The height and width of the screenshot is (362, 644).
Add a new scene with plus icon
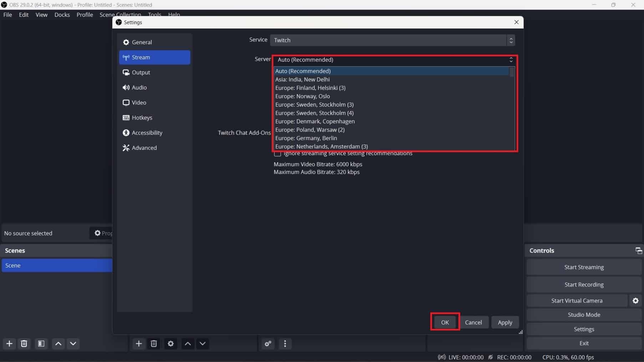pos(9,344)
